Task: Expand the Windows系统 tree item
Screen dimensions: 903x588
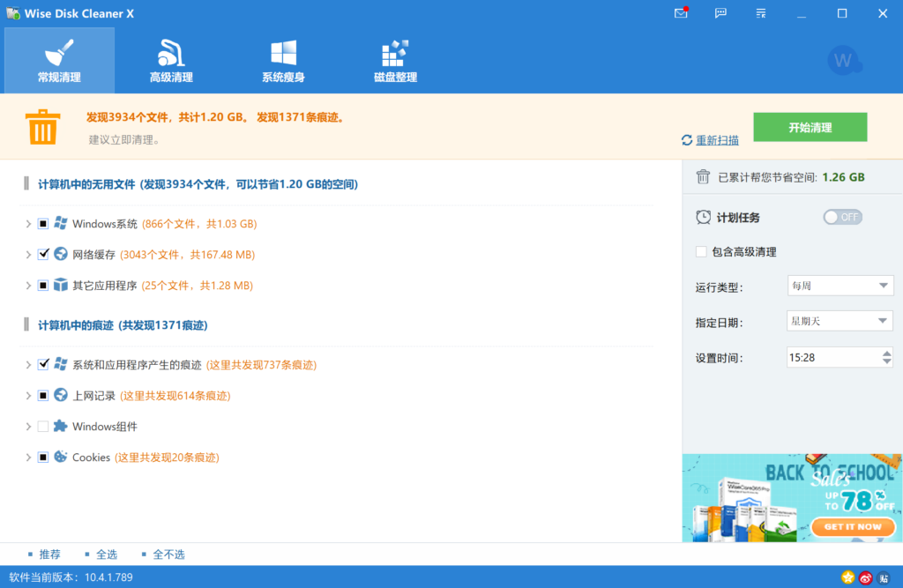Action: click(28, 224)
